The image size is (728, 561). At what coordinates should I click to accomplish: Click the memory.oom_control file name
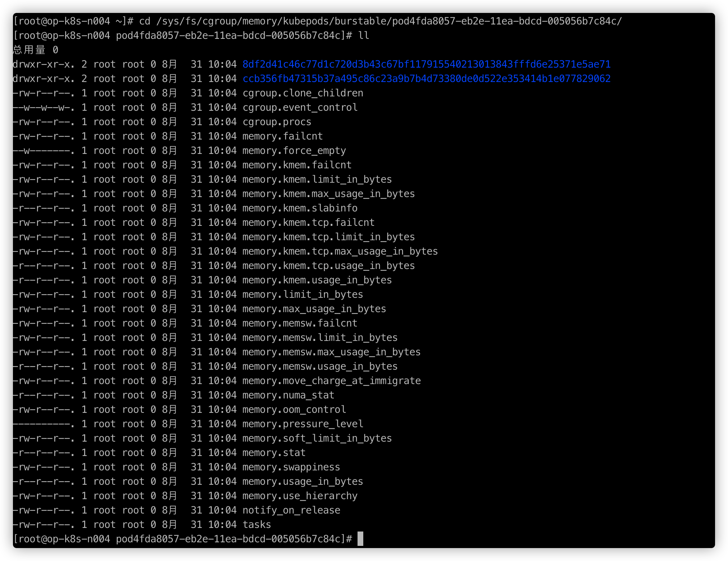click(x=294, y=410)
